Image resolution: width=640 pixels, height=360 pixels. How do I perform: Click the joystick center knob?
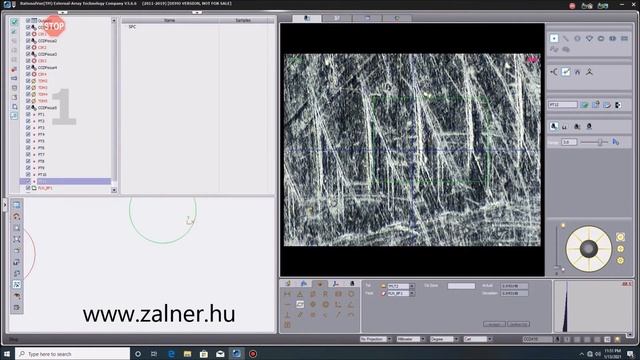pos(589,249)
